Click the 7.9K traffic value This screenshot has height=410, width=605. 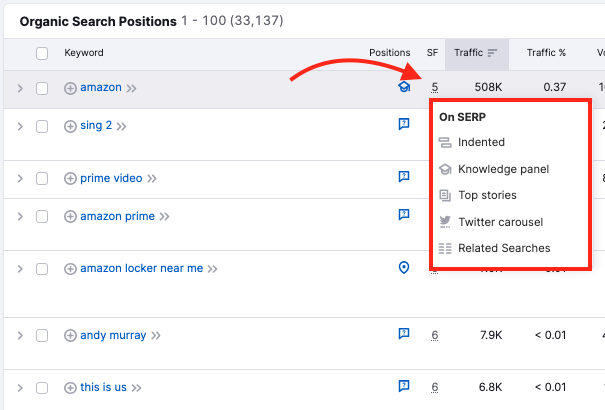pos(491,335)
